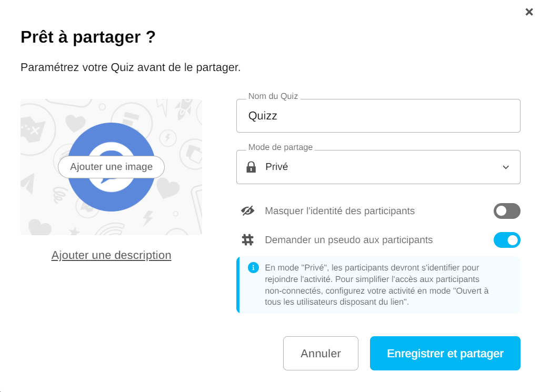Screen dimensions: 540x392
Task: Click Enregistrer et partager
Action: (x=445, y=354)
